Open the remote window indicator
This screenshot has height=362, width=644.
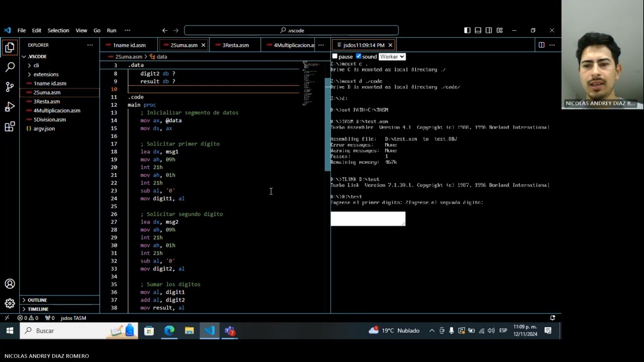coord(7,318)
